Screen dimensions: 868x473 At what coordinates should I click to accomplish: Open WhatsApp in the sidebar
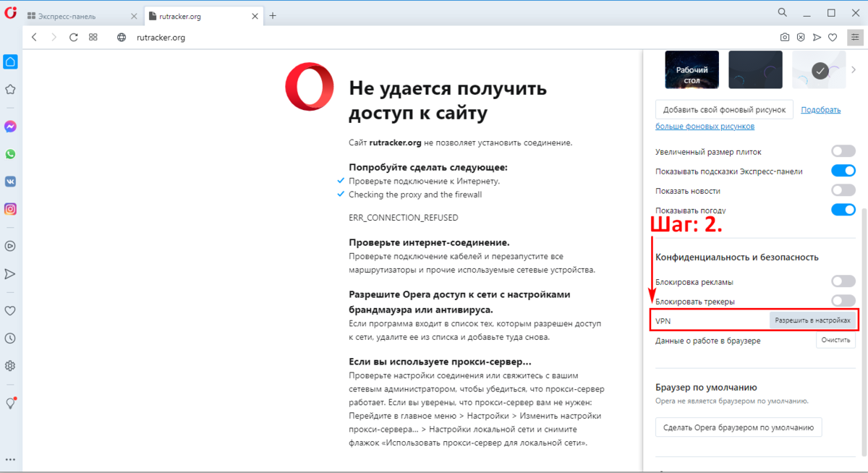(10, 154)
